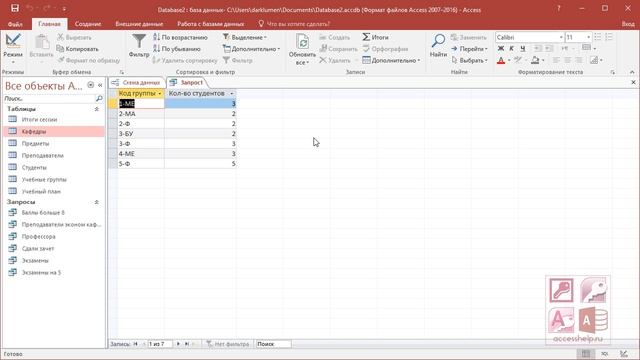Open Сдали зачет query

tap(53, 249)
